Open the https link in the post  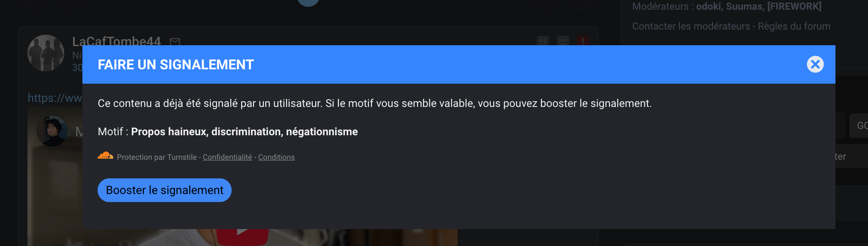55,98
